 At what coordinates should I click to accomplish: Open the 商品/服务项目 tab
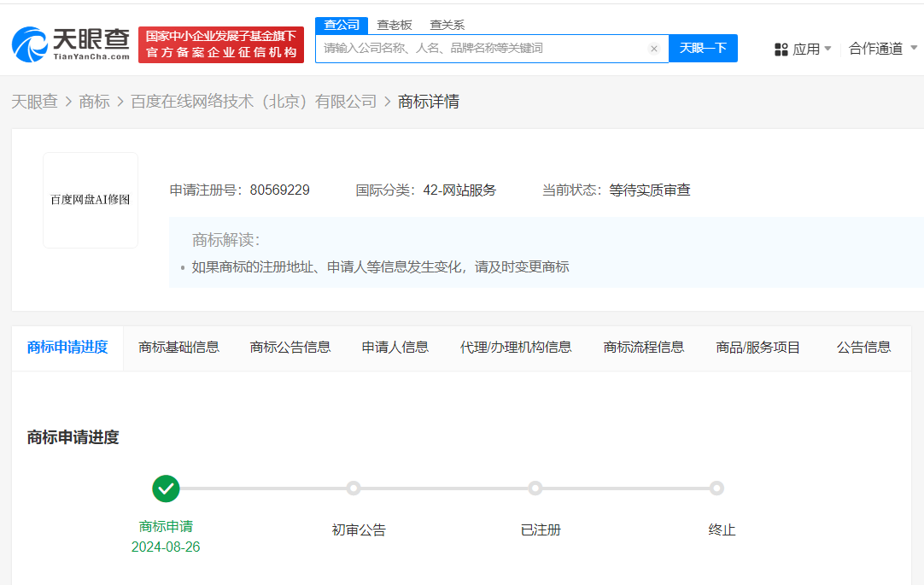click(x=757, y=347)
